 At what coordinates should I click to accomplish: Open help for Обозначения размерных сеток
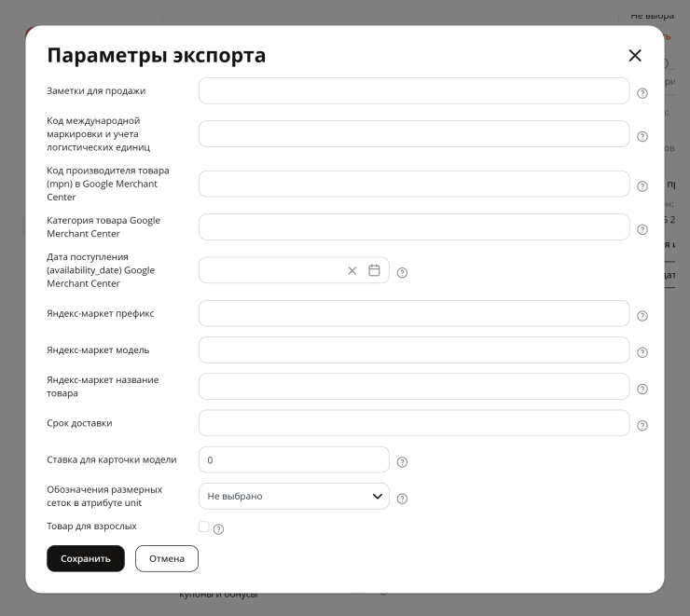click(402, 499)
